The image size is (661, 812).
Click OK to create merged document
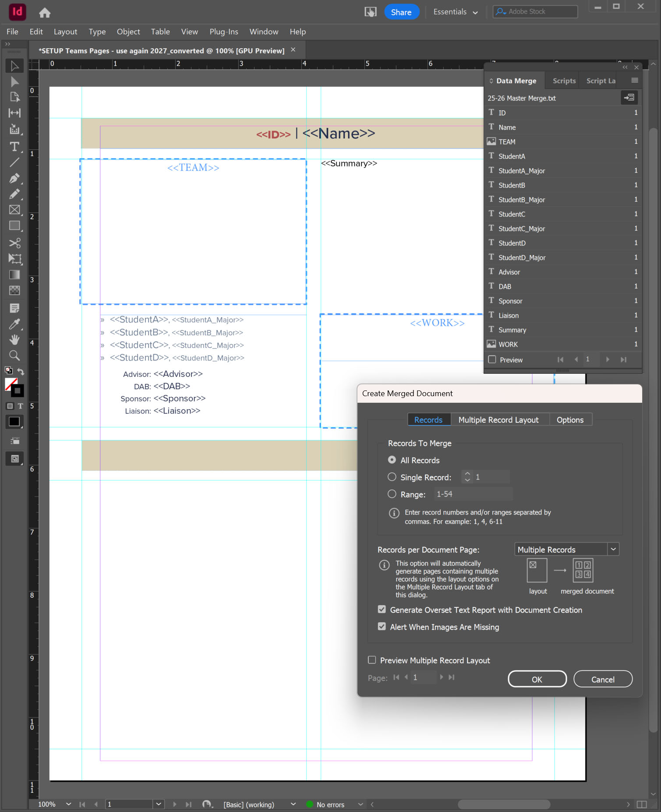point(537,679)
